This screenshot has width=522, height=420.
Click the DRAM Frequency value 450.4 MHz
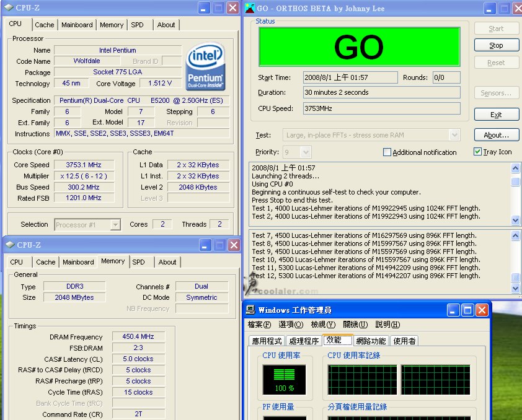pos(138,336)
